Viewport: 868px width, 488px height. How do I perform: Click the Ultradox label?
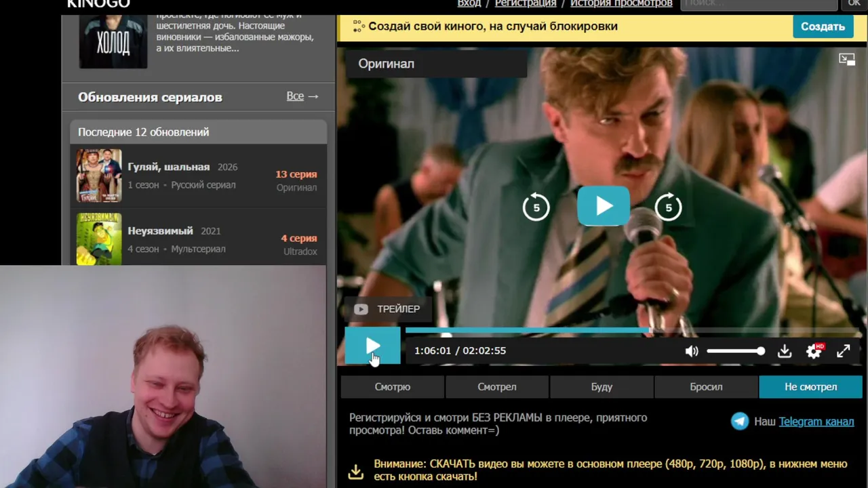[x=300, y=251]
